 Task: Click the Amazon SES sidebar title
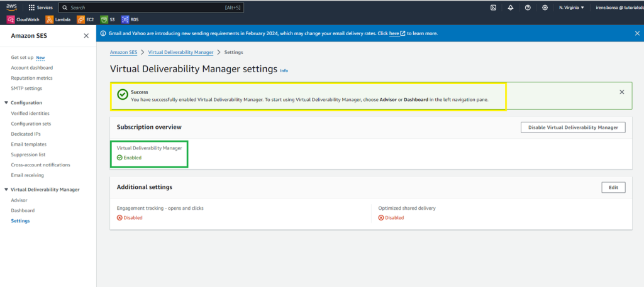[x=29, y=36]
